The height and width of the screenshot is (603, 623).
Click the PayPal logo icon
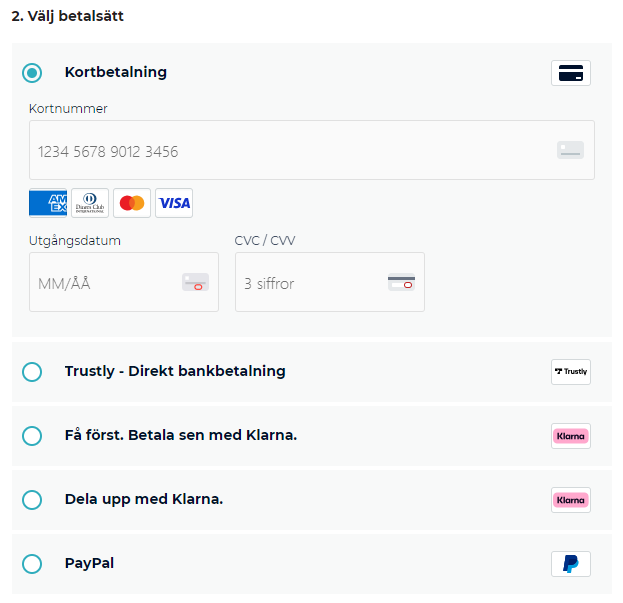pyautogui.click(x=571, y=564)
